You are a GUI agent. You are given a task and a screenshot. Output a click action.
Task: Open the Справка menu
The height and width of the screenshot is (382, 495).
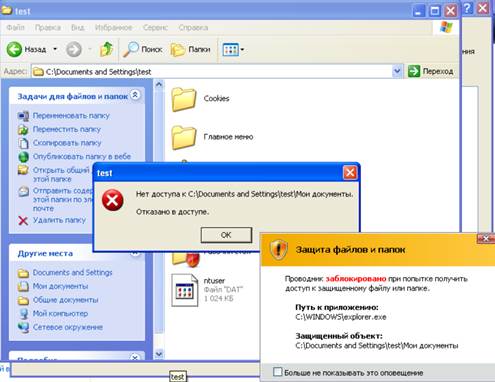pos(193,27)
